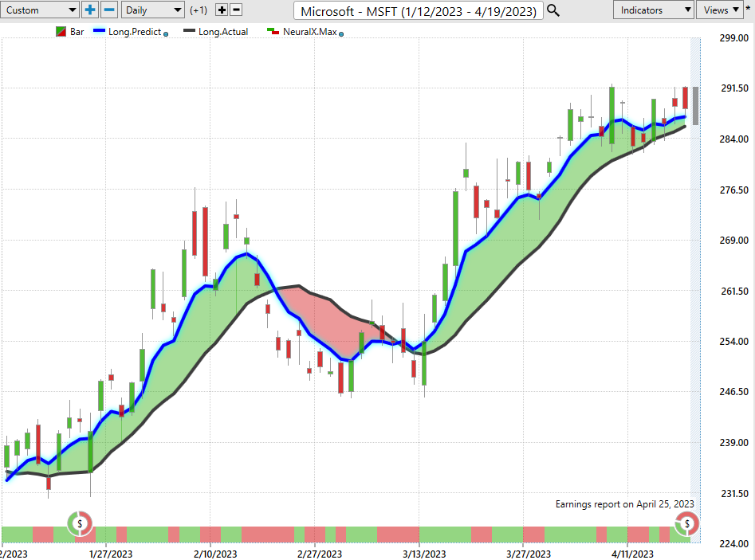
Task: Click the black plus button beside (+1)
Action: [222, 10]
